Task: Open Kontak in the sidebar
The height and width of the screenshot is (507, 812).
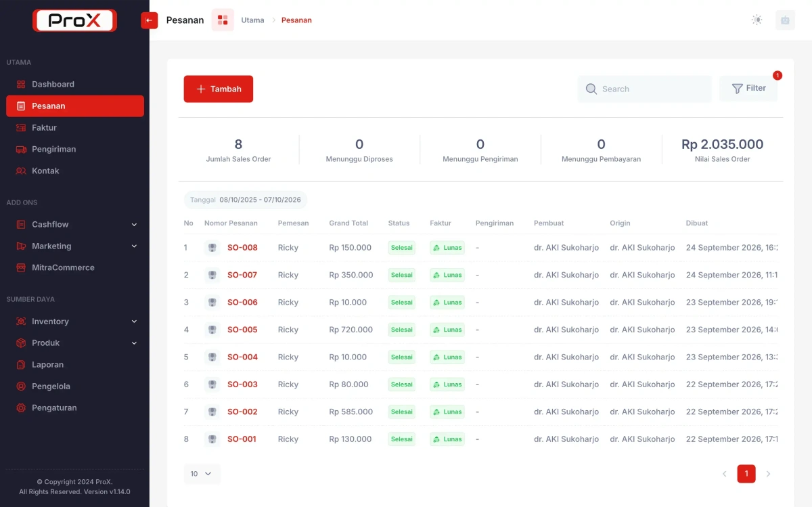Action: point(75,171)
